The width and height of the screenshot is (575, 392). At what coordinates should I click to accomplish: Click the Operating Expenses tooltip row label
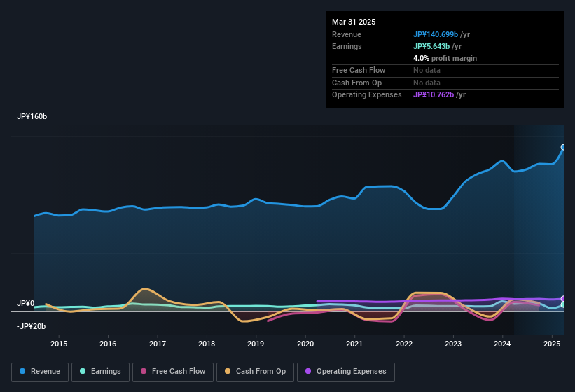[367, 94]
